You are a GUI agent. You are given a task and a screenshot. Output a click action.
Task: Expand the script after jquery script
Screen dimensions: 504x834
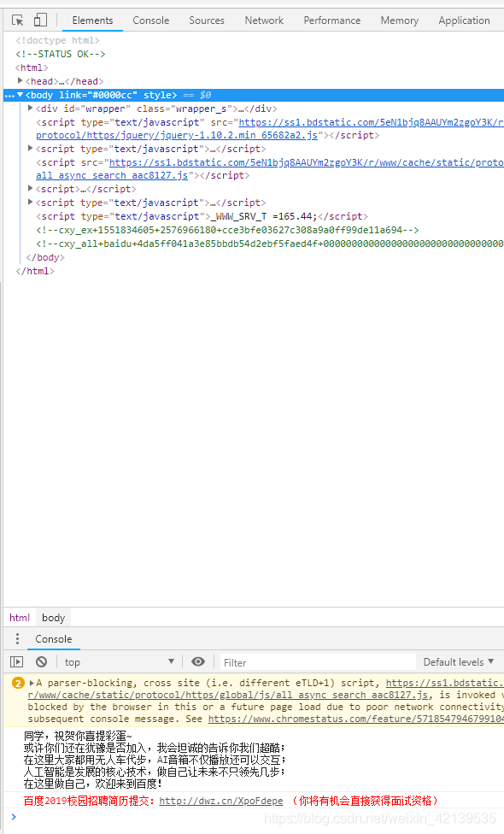pyautogui.click(x=30, y=149)
